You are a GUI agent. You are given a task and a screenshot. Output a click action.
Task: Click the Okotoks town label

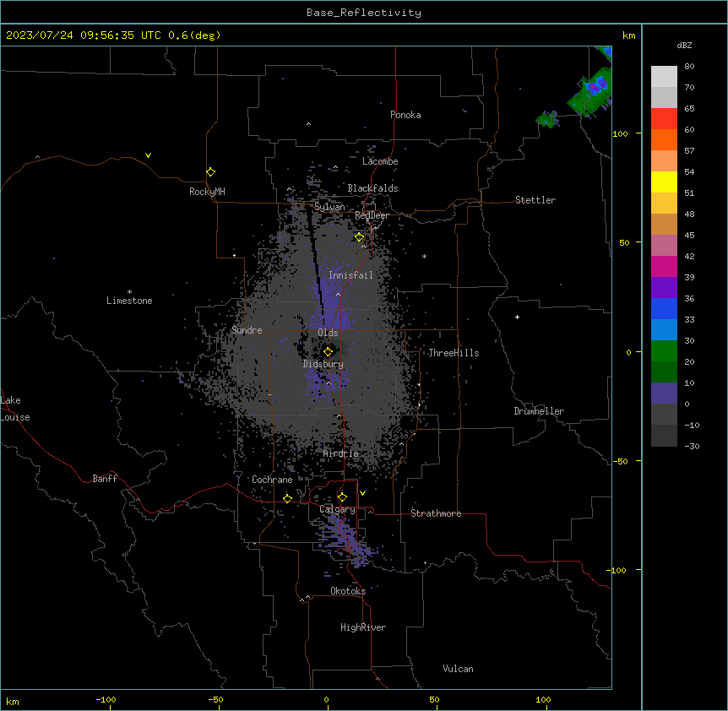pos(348,591)
